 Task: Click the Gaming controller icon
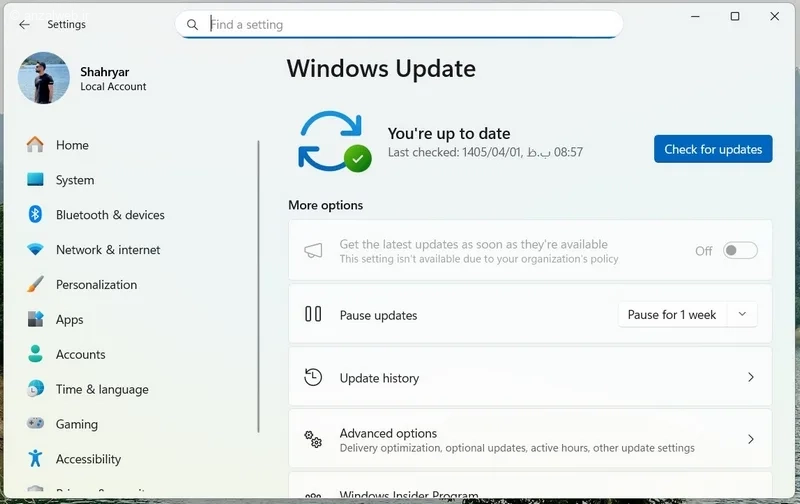[35, 423]
